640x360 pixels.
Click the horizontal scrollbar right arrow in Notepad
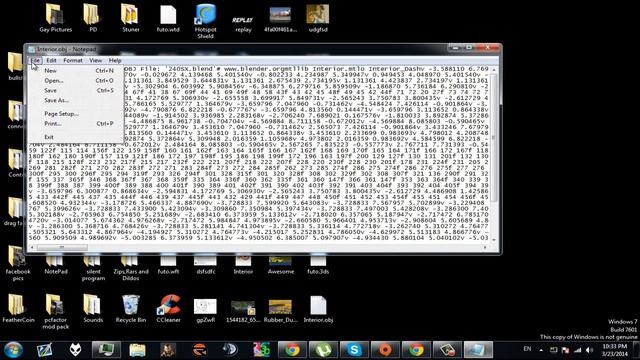pyautogui.click(x=485, y=247)
